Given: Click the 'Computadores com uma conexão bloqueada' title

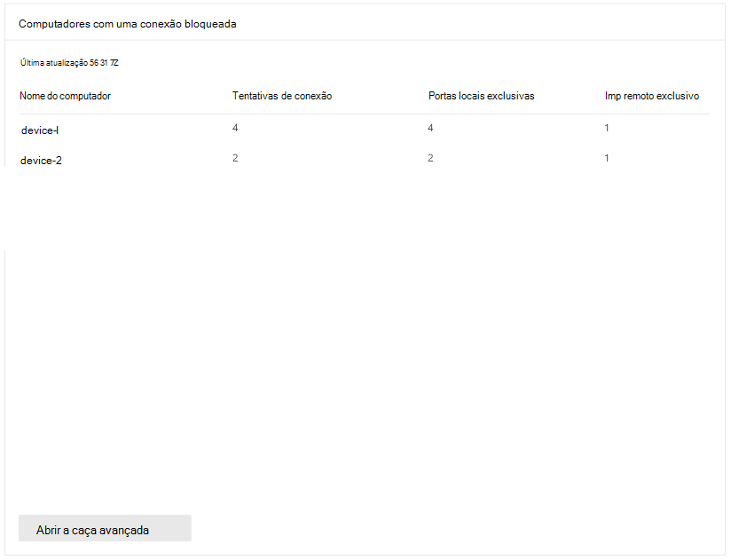Looking at the screenshot, I should point(127,24).
